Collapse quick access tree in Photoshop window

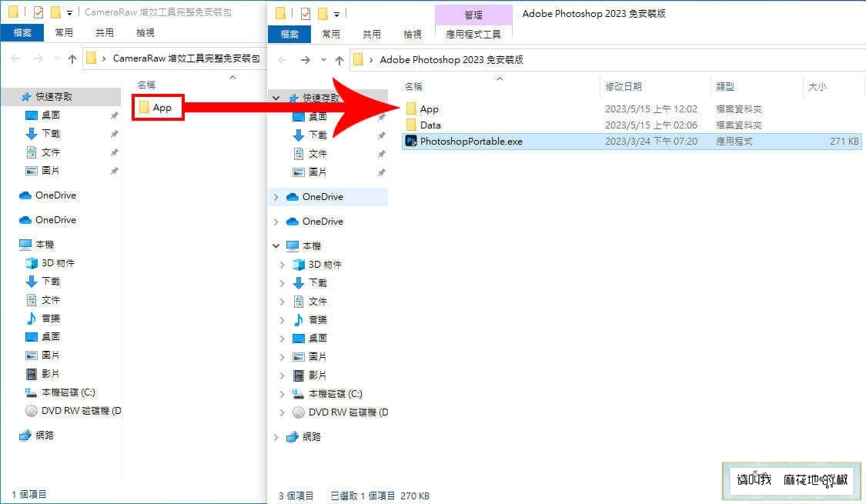click(x=276, y=98)
